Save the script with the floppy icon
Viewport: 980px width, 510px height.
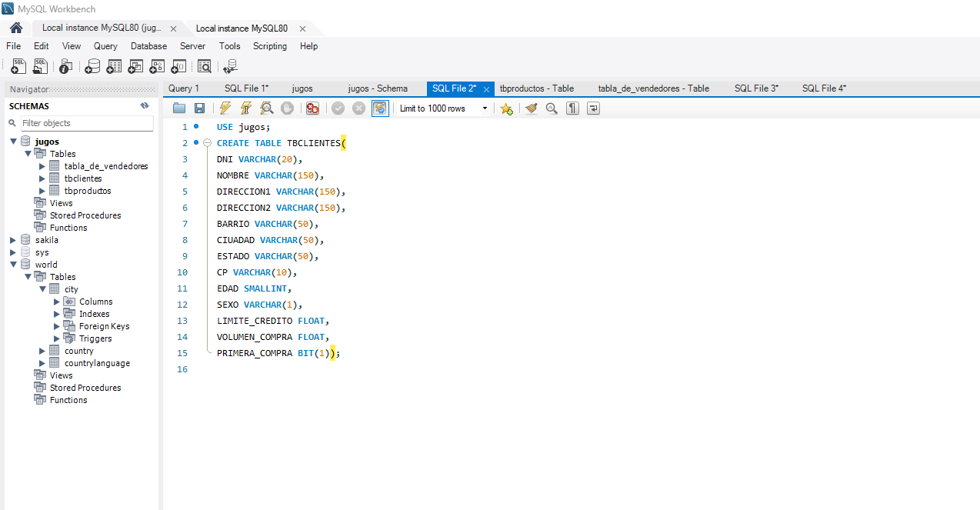(x=199, y=108)
